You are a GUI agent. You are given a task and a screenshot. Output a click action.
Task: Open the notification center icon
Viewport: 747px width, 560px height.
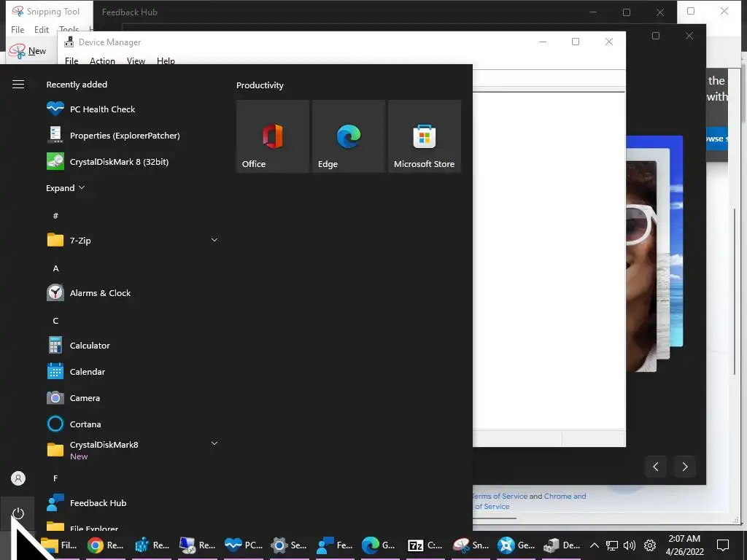tap(723, 545)
